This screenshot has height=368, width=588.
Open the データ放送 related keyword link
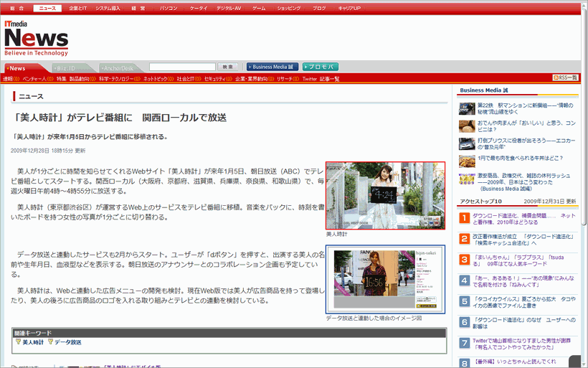[68, 342]
